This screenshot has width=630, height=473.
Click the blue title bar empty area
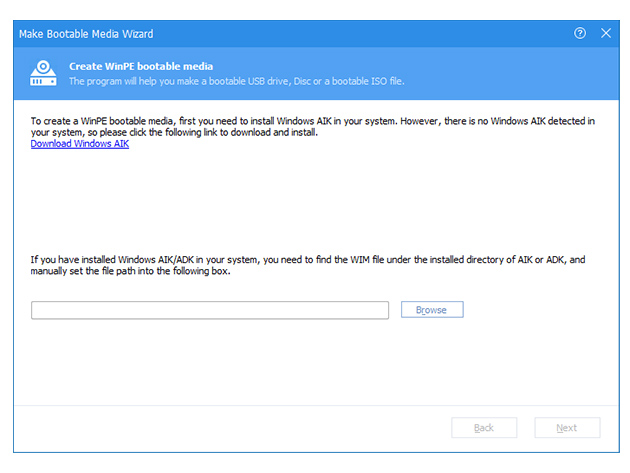[x=362, y=34]
